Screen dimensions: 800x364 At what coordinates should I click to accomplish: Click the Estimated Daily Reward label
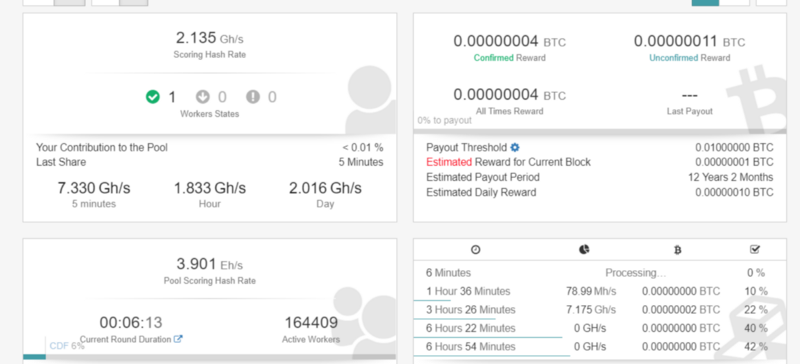(481, 192)
